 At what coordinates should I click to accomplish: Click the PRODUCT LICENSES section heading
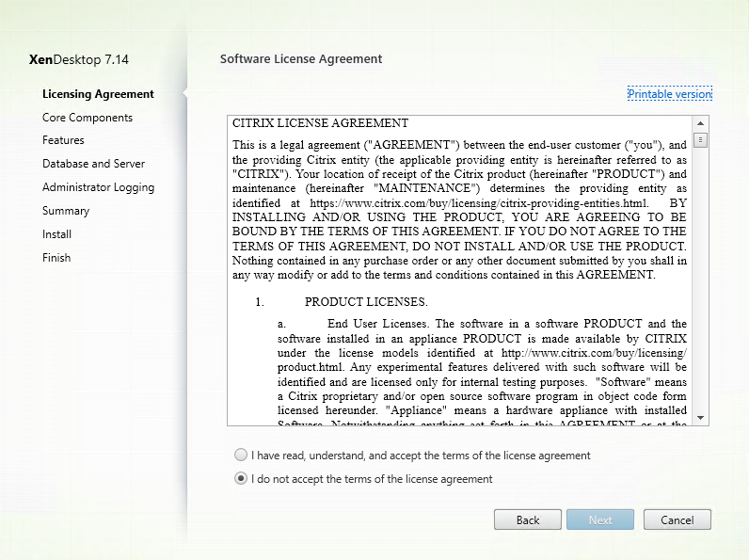tap(366, 302)
